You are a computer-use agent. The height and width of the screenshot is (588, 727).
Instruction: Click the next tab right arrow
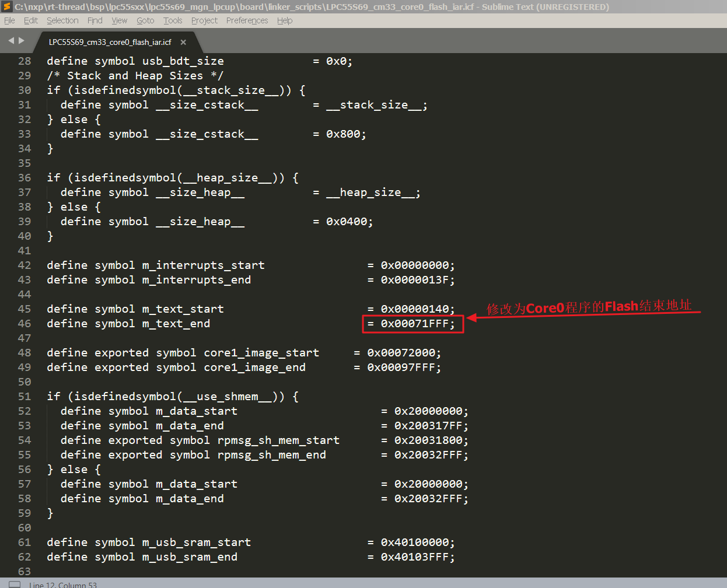tap(22, 41)
